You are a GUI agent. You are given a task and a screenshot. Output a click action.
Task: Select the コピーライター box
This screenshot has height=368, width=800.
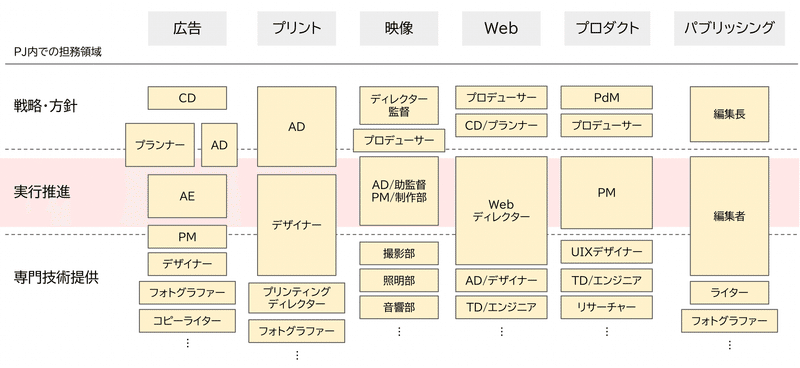click(x=187, y=321)
